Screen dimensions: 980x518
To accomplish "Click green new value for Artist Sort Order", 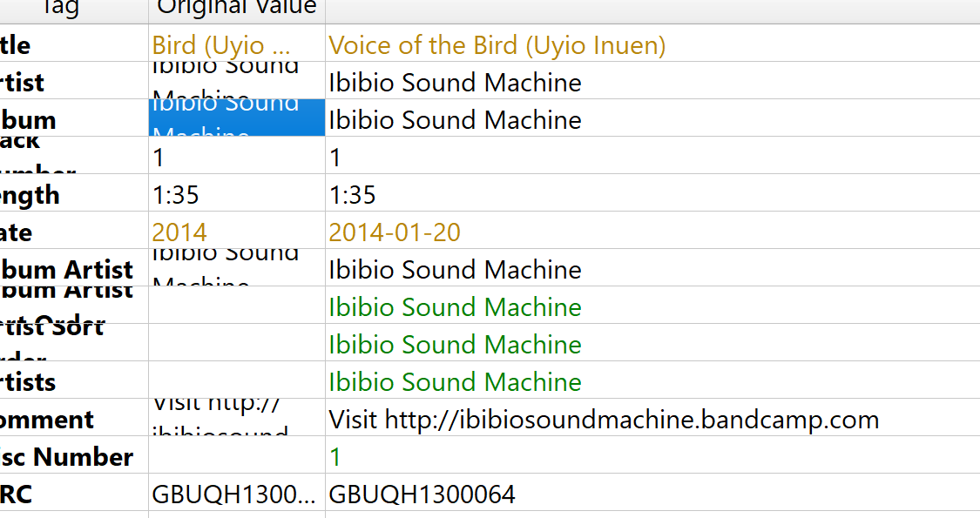I will tap(455, 345).
